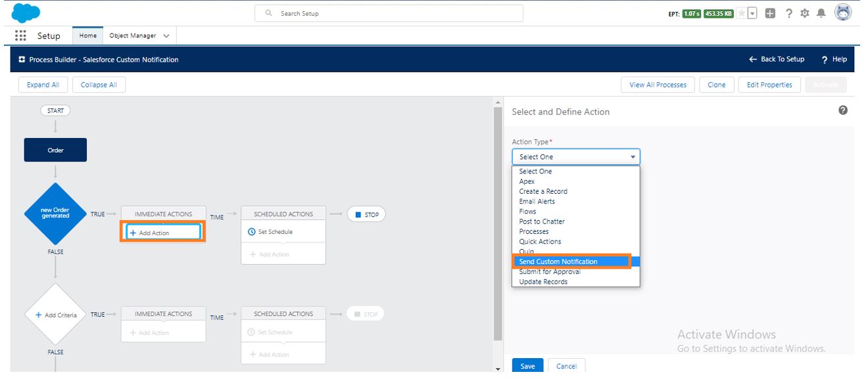The height and width of the screenshot is (387, 868).
Task: Click the Save button
Action: pos(527,366)
